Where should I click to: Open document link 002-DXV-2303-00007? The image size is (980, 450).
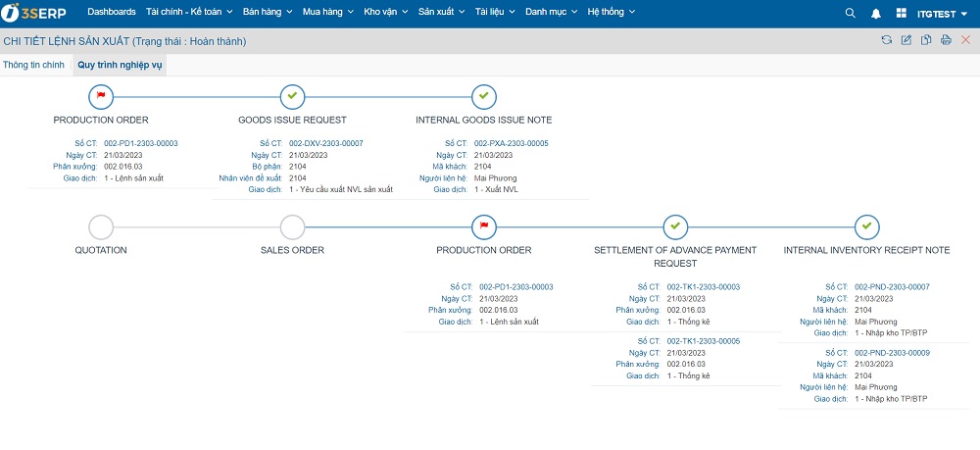point(325,143)
